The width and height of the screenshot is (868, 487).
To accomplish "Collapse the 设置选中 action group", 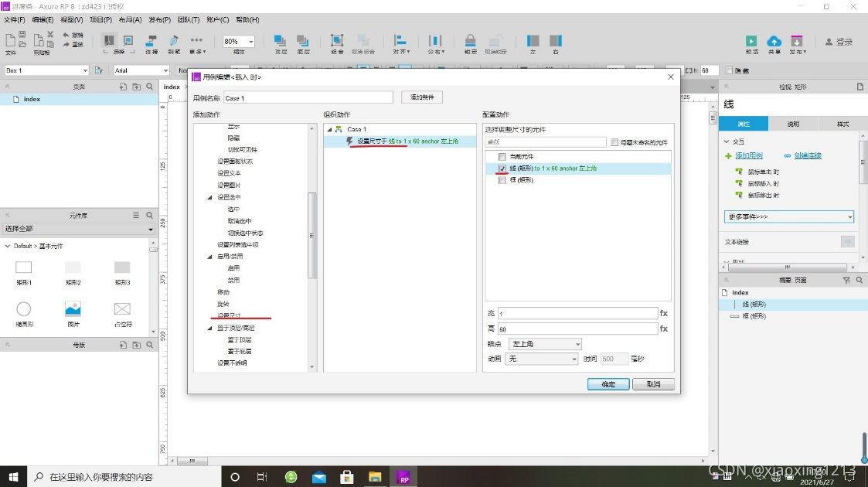I will [209, 198].
